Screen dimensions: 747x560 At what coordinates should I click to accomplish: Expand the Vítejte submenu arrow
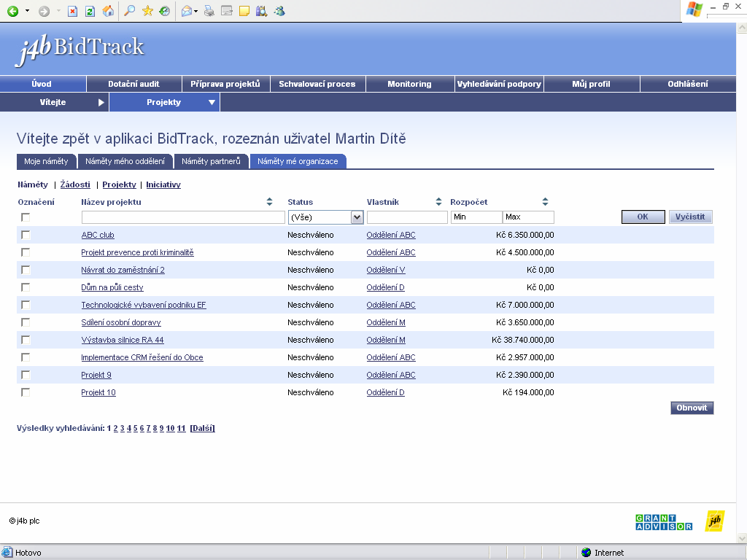(x=101, y=102)
